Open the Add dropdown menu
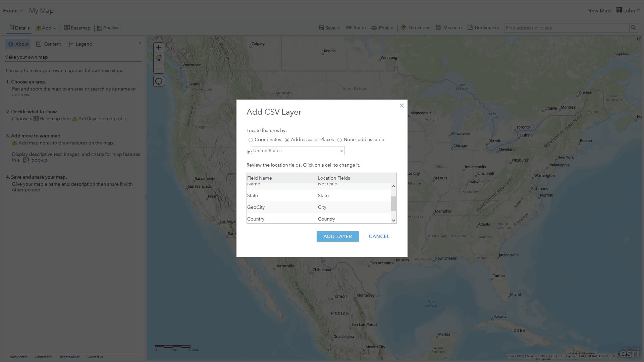Image resolution: width=644 pixels, height=362 pixels. pos(46,28)
